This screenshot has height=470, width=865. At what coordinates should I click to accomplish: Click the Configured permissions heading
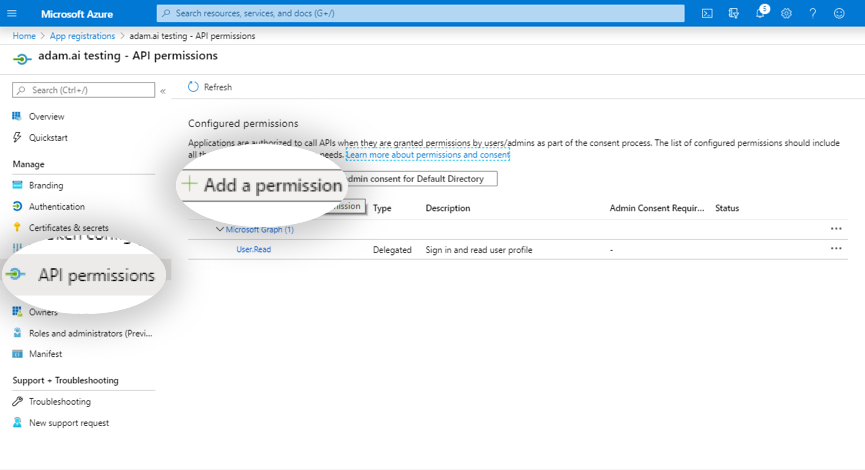[243, 124]
